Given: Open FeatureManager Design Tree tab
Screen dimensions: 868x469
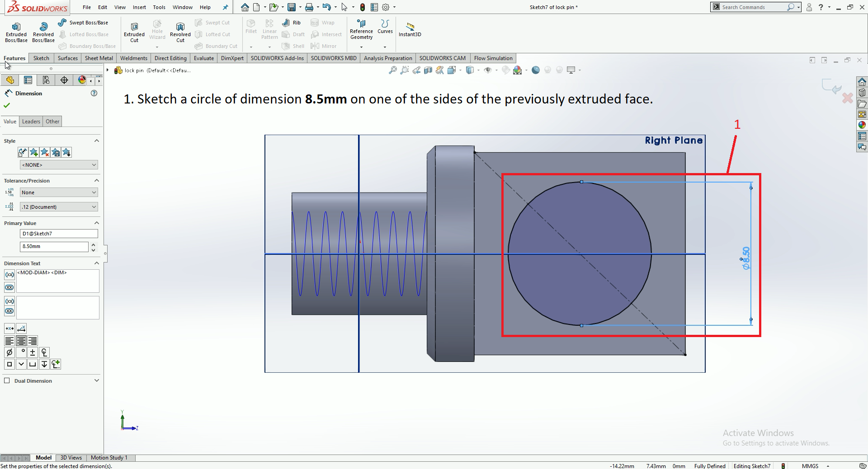Looking at the screenshot, I should [x=10, y=80].
